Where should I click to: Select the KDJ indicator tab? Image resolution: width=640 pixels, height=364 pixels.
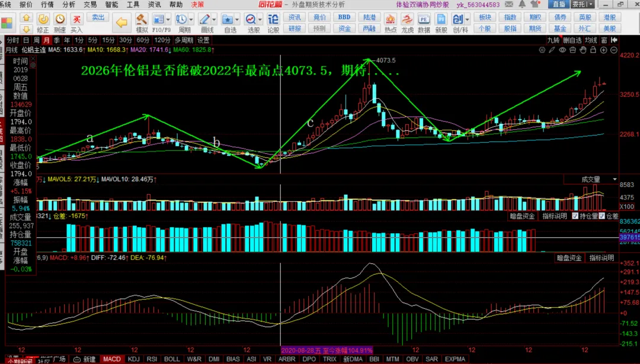pyautogui.click(x=133, y=359)
